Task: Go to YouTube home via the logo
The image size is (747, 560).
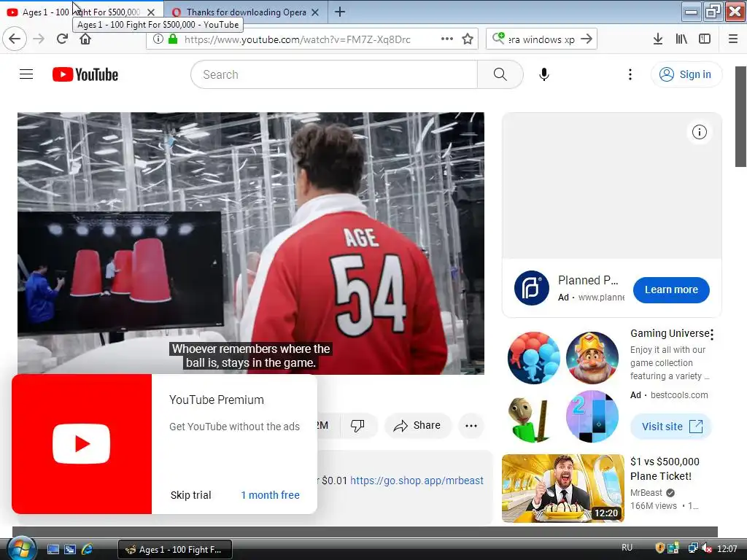Action: [85, 74]
